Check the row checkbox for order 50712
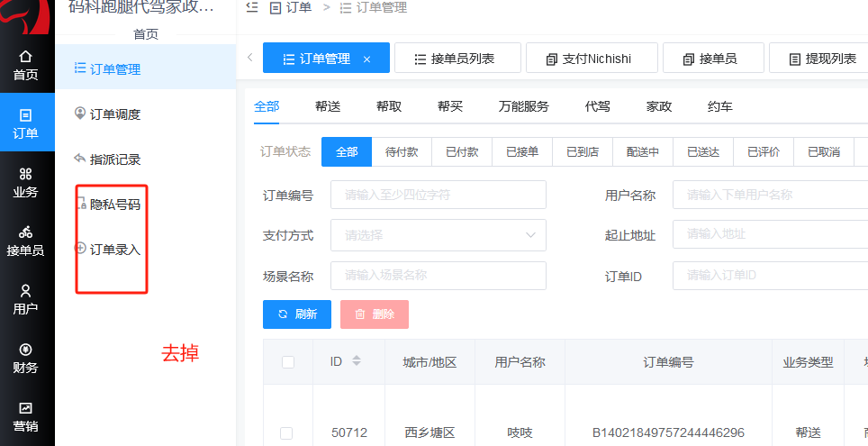868x446 pixels. pos(286,433)
